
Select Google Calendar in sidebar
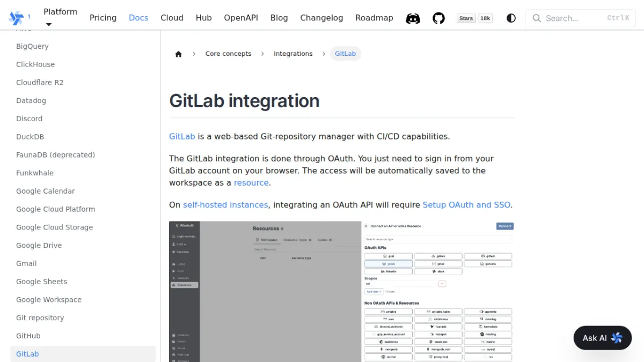point(83,191)
